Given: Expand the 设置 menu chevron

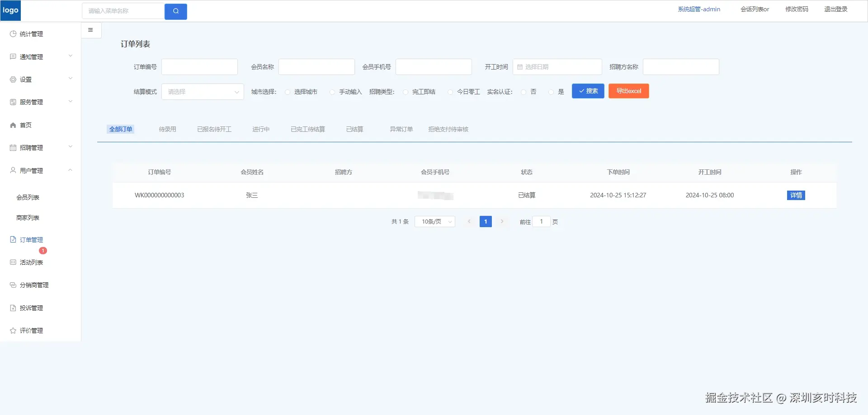Looking at the screenshot, I should click(71, 79).
